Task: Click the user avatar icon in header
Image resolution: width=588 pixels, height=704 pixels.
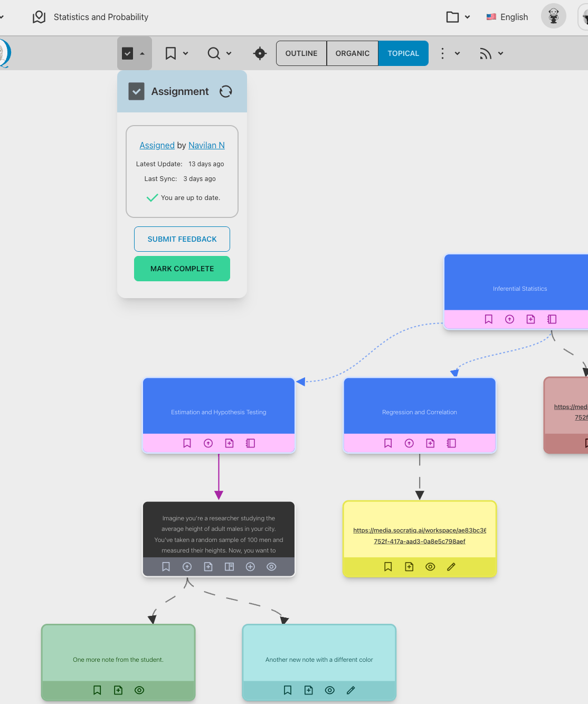Action: 553,16
